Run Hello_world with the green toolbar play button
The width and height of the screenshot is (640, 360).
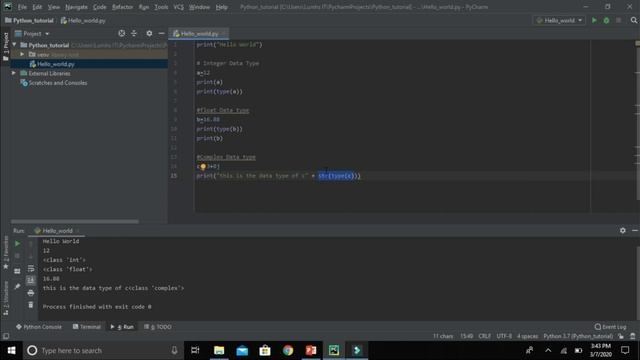(594, 20)
